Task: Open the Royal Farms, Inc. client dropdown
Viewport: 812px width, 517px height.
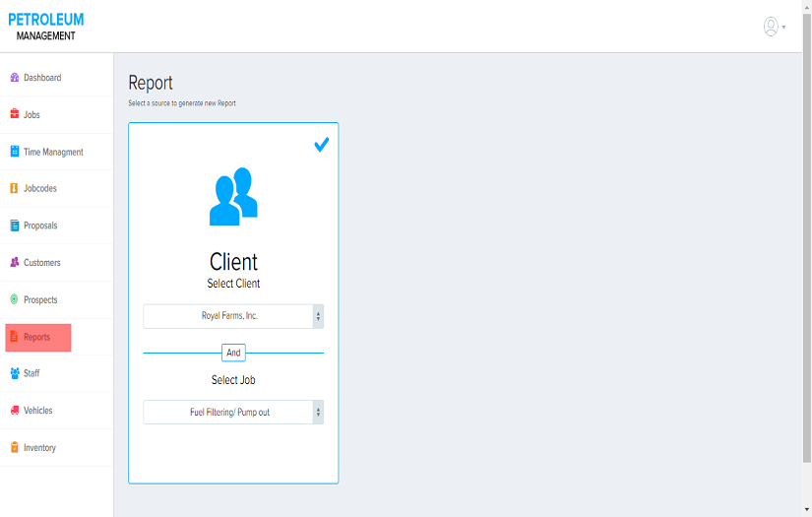Action: pos(233,316)
